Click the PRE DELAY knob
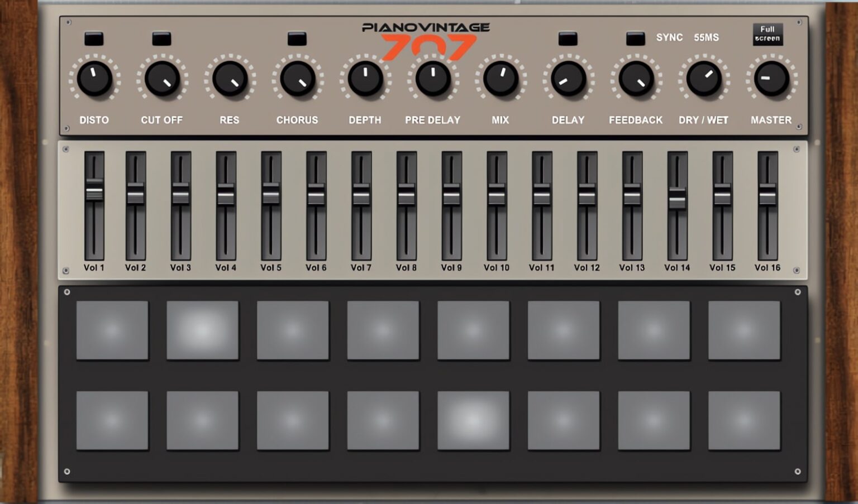 pos(433,79)
